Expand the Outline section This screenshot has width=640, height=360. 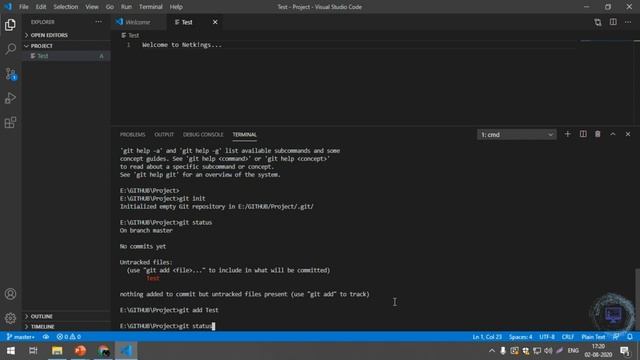[x=66, y=316]
